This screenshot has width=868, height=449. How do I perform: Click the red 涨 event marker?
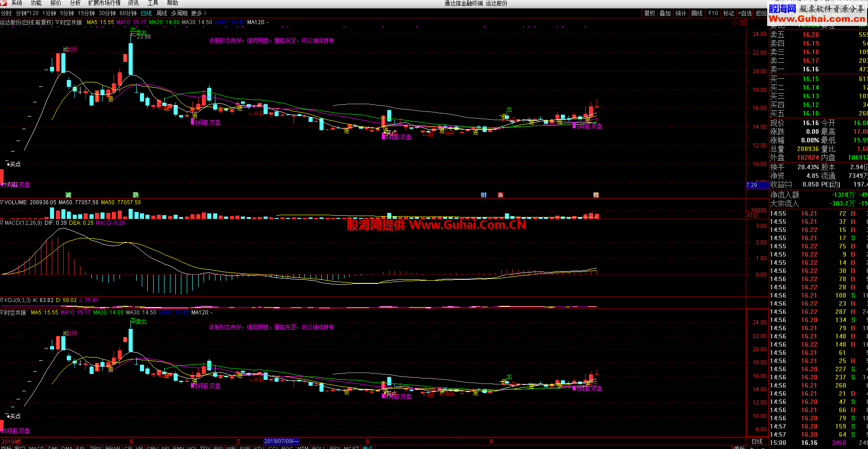tap(500, 195)
